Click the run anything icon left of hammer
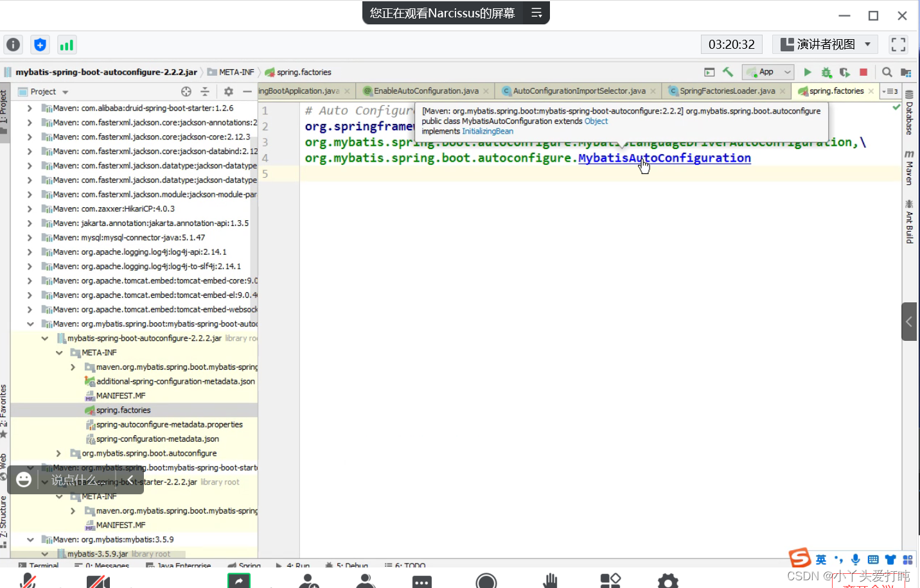 coord(709,72)
